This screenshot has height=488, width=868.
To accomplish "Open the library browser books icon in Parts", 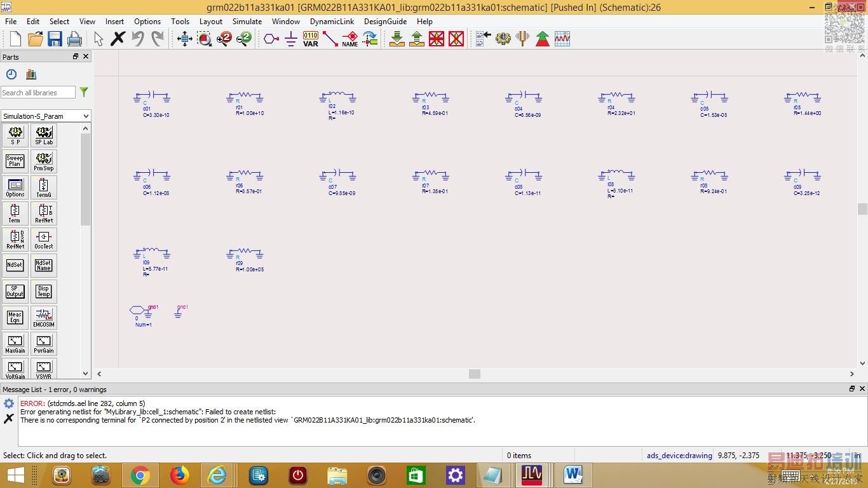I will (31, 74).
